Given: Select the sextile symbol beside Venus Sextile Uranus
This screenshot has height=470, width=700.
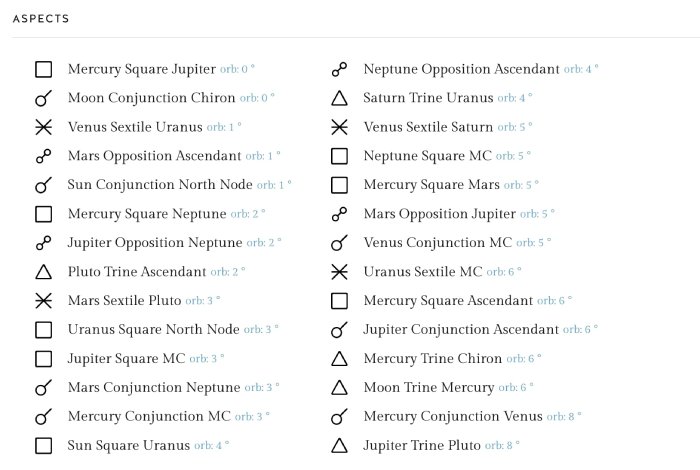Looking at the screenshot, I should pos(43,127).
